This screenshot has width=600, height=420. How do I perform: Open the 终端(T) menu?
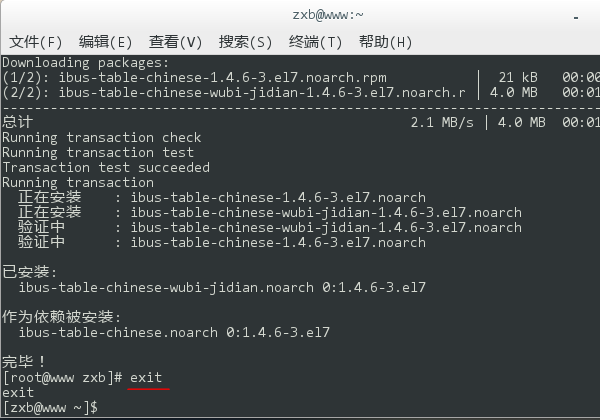(315, 42)
